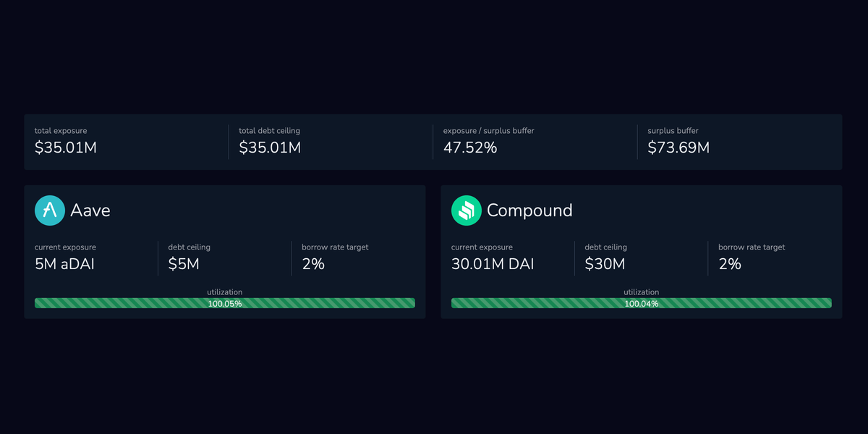
Task: Click the surplus buffer value $73.69M
Action: pos(678,148)
